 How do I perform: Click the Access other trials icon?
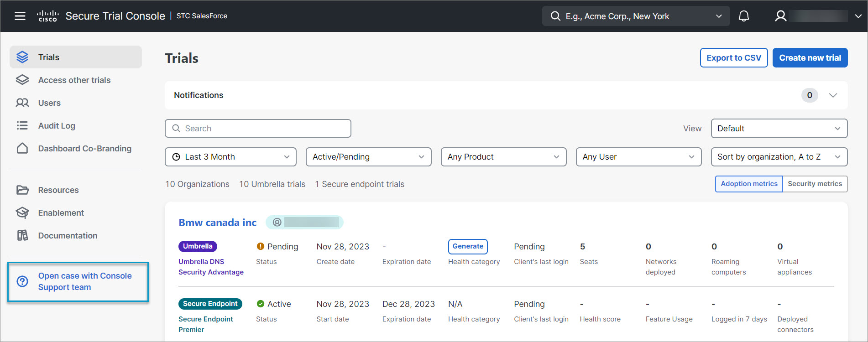pyautogui.click(x=22, y=80)
